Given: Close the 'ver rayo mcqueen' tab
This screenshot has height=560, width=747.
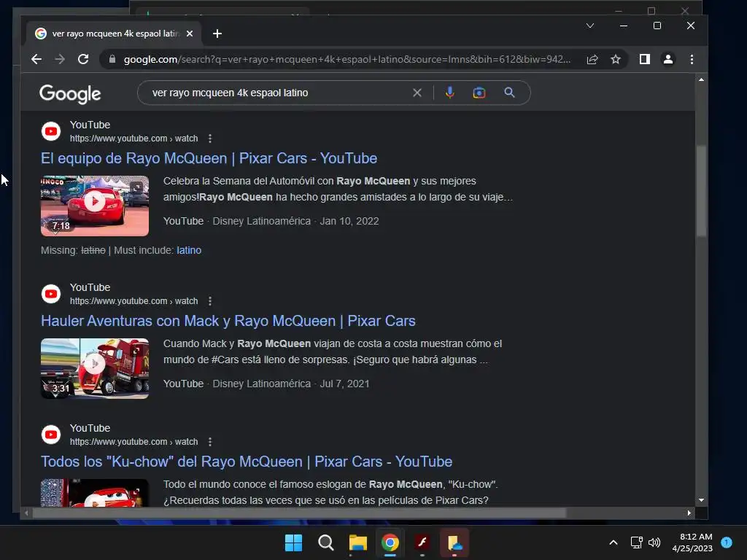Looking at the screenshot, I should point(190,34).
